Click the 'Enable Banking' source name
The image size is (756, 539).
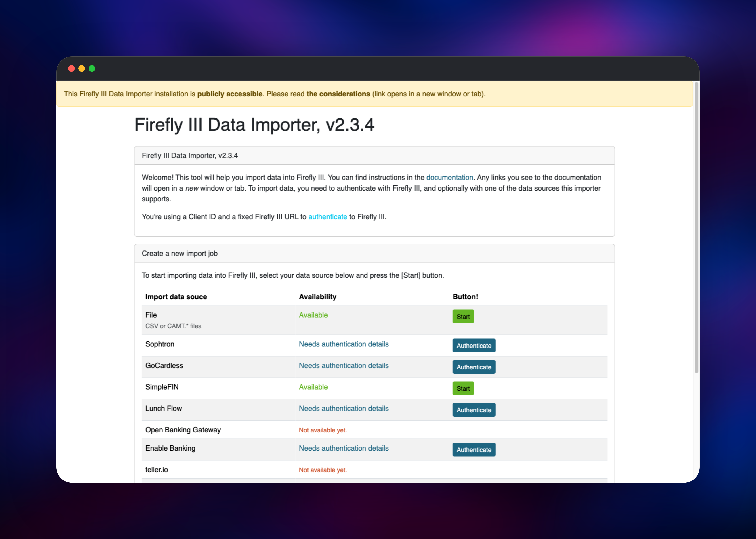click(170, 448)
